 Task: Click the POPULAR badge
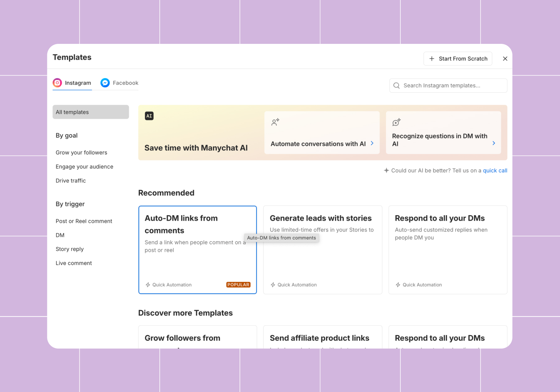pos(238,285)
